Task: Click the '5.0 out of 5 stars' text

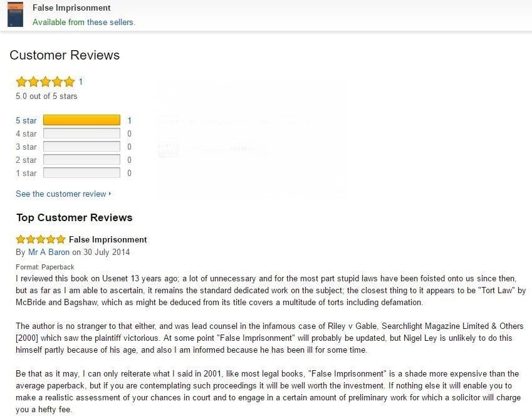Action: pyautogui.click(x=46, y=96)
